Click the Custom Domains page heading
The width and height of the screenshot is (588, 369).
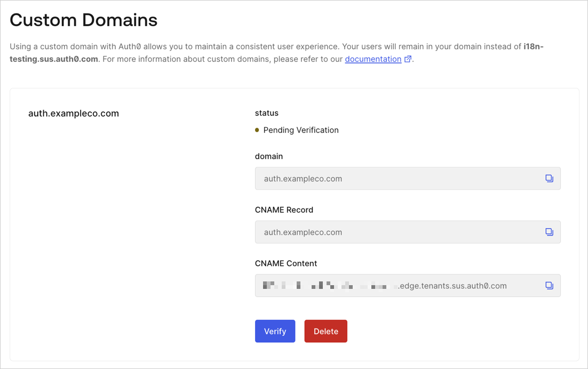(x=83, y=20)
